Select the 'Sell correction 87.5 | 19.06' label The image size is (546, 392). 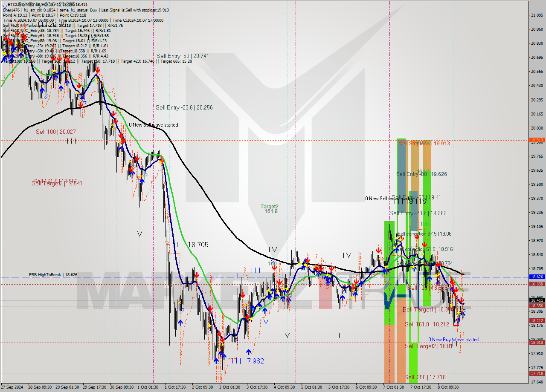point(424,234)
